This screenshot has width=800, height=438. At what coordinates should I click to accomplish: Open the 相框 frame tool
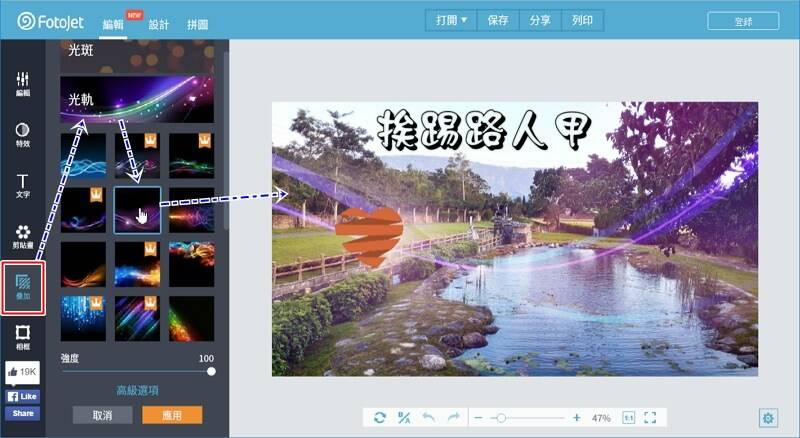coord(22,338)
